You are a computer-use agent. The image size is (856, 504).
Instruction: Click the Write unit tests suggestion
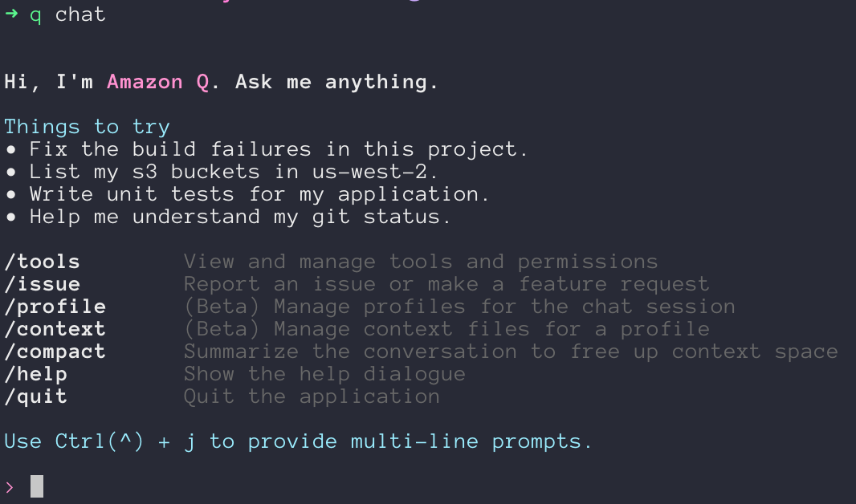click(260, 194)
